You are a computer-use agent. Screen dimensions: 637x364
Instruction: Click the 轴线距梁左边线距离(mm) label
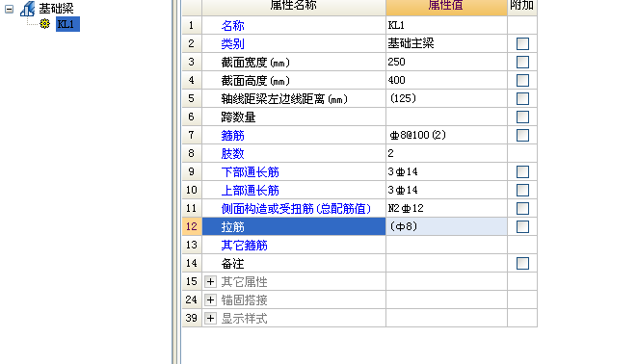[284, 98]
